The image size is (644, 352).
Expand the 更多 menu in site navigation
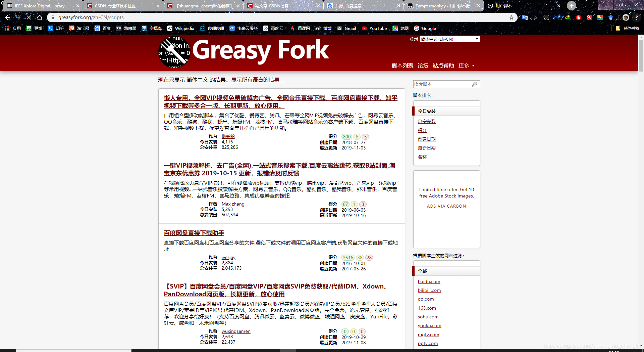[x=466, y=66]
